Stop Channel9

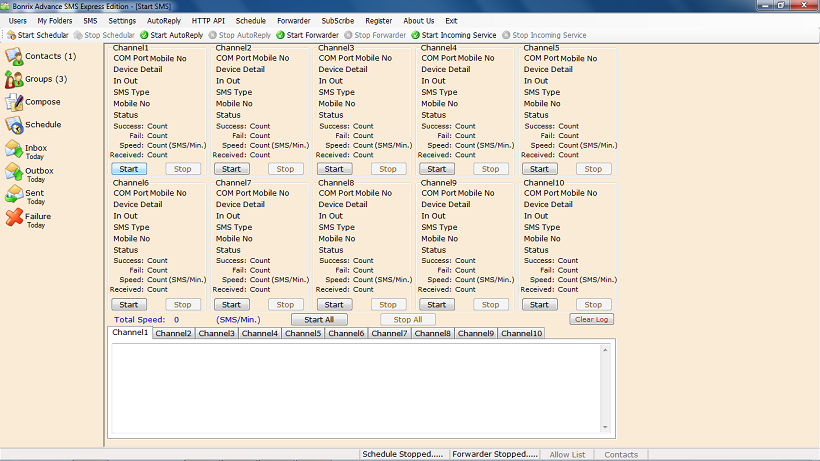[x=491, y=304]
